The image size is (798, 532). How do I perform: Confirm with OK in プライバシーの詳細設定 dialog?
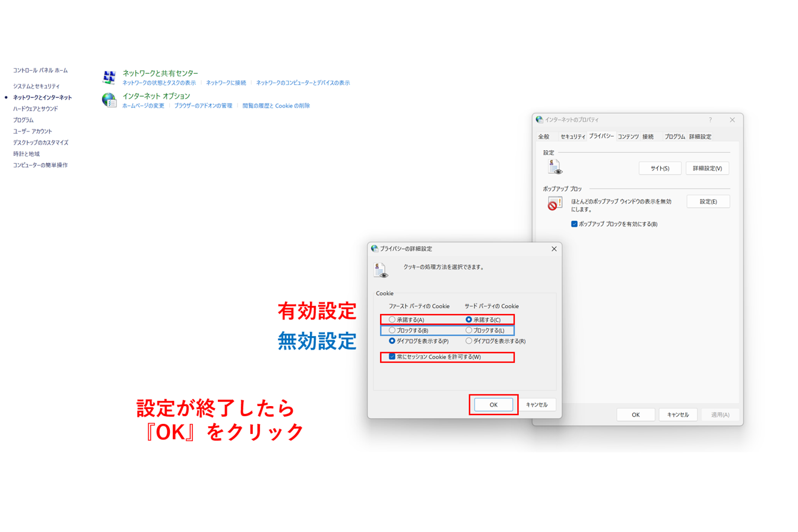pos(493,404)
